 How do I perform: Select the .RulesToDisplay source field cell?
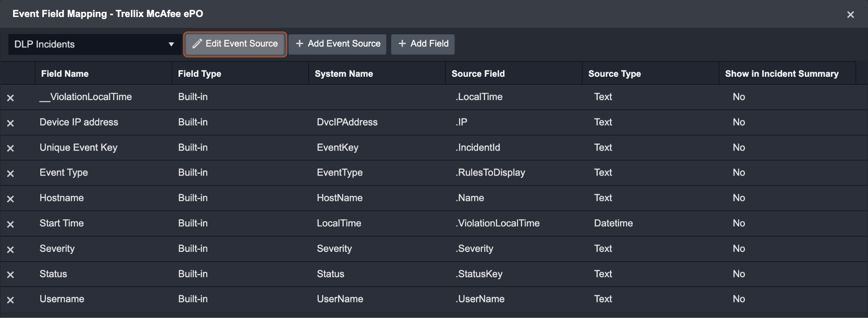click(490, 173)
